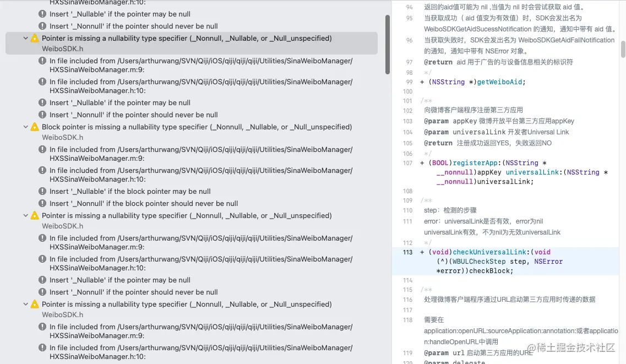This screenshot has width=626, height=364.
Task: Click line number 113 in the gutter
Action: pyautogui.click(x=407, y=252)
